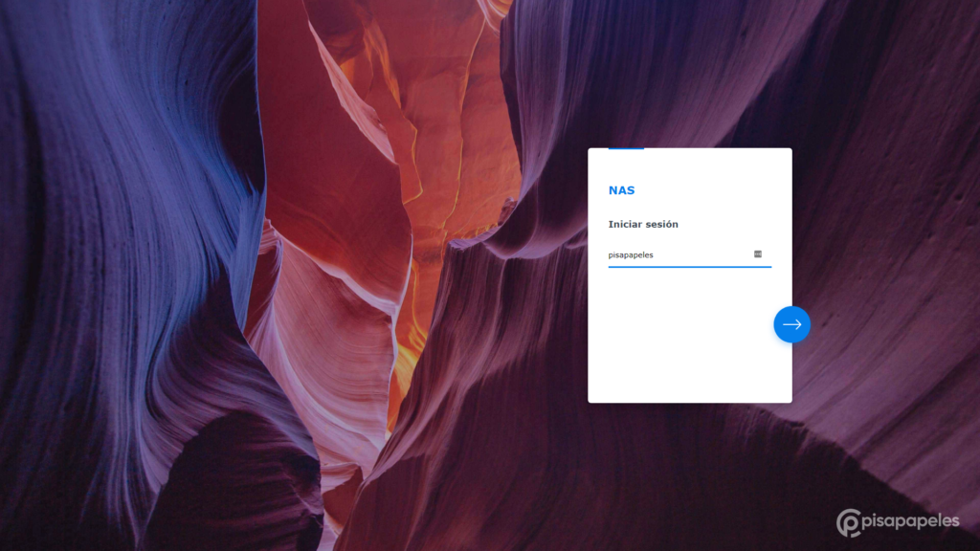Click the typed username text pisapapeles
The height and width of the screenshot is (551, 980).
[631, 255]
